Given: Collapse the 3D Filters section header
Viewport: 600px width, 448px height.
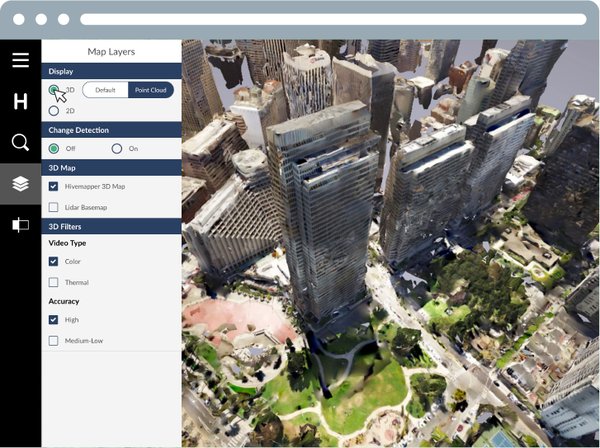Looking at the screenshot, I should (111, 227).
